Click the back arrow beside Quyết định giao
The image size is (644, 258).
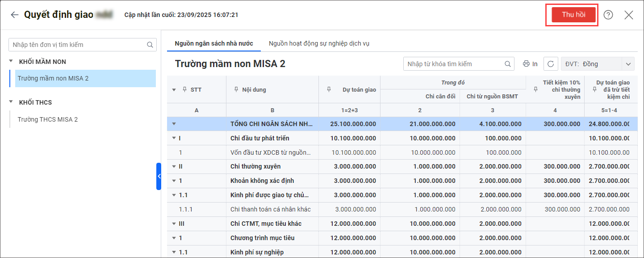(15, 15)
